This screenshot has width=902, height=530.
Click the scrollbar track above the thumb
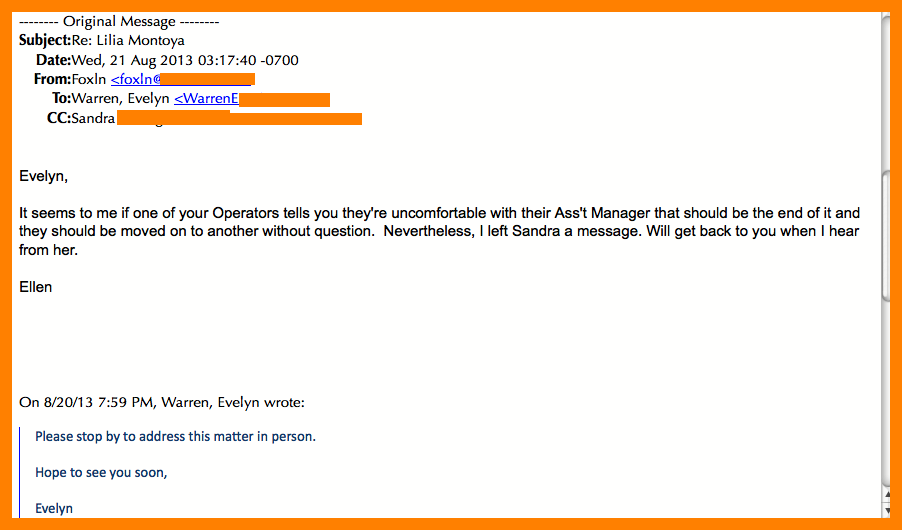885,92
